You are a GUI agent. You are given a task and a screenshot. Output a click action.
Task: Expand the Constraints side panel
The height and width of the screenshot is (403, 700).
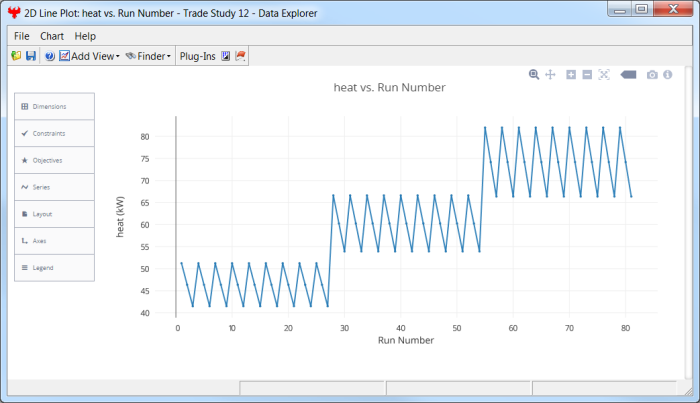click(x=55, y=133)
